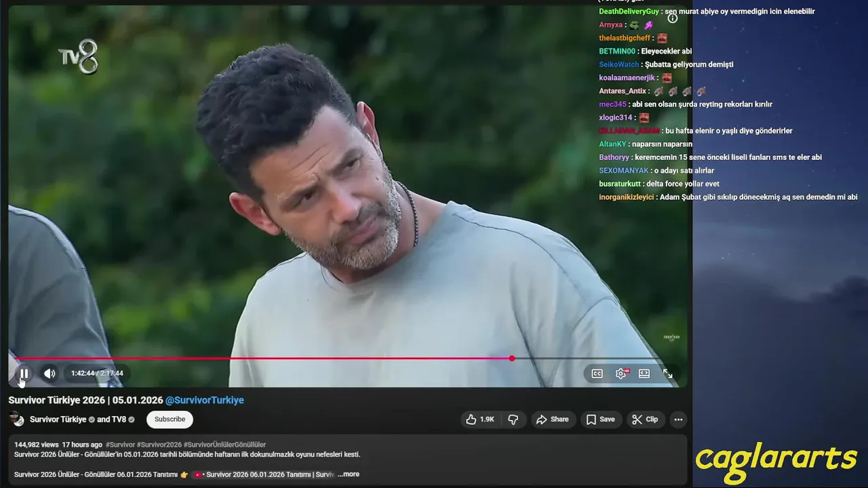The image size is (868, 488).
Task: Subscribe to the channel
Action: [x=170, y=420]
